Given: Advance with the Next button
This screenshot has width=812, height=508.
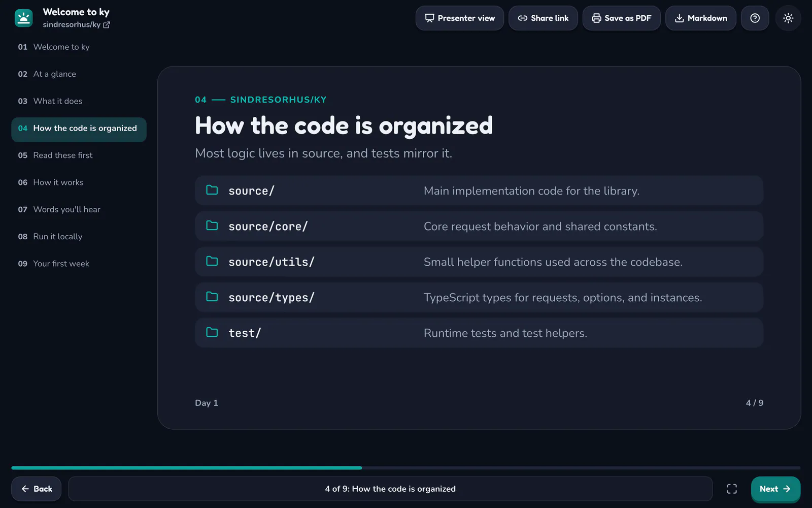Looking at the screenshot, I should (775, 489).
